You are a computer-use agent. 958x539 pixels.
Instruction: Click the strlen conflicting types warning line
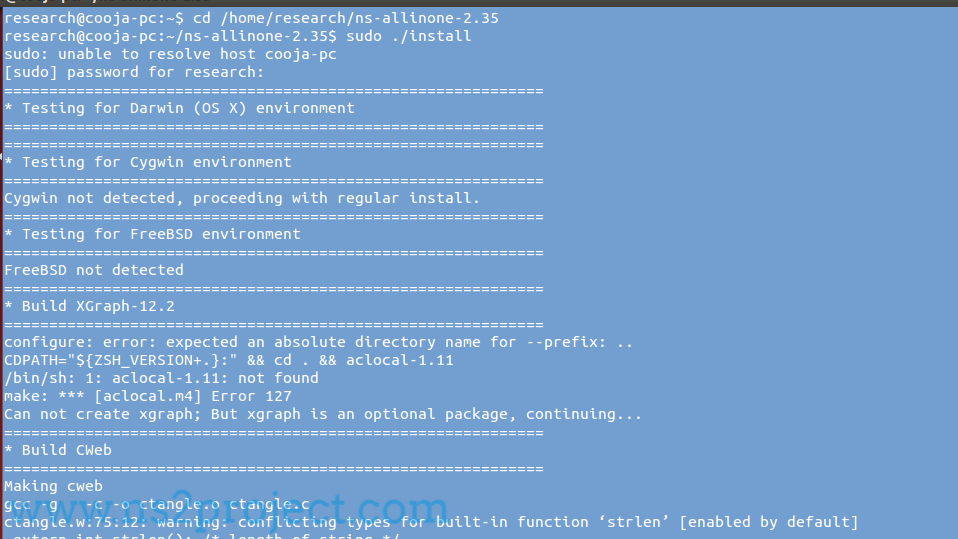coord(431,522)
